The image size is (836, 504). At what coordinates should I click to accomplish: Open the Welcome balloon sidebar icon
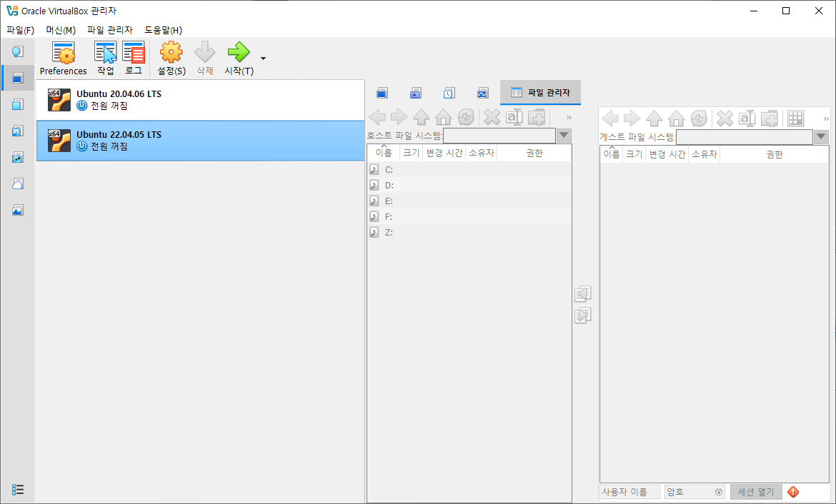click(x=18, y=51)
